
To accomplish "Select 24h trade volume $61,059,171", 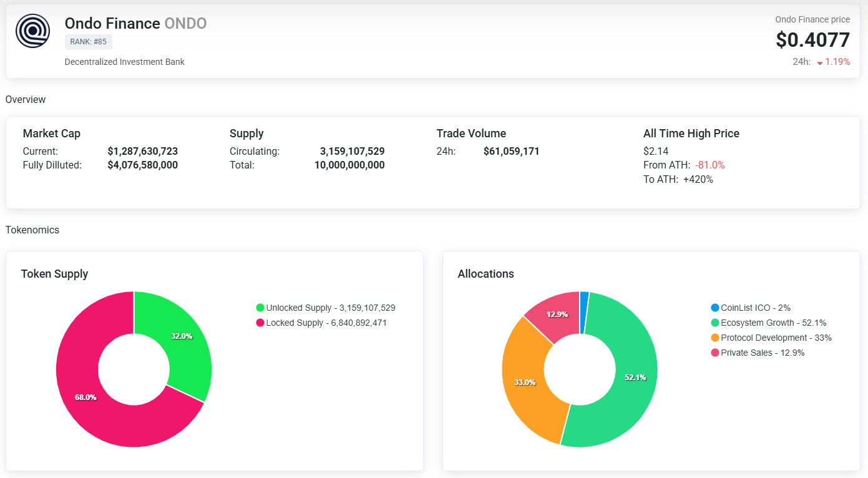I will coord(512,151).
